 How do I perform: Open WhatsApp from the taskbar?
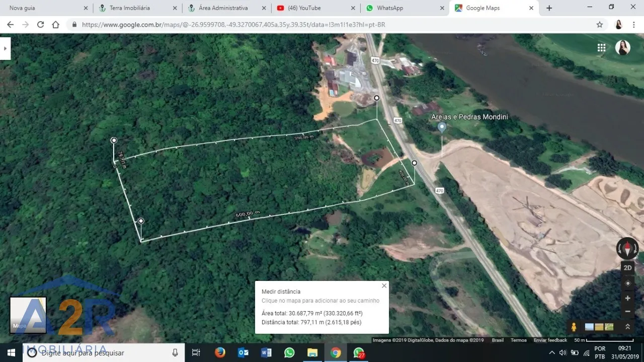coord(289,353)
